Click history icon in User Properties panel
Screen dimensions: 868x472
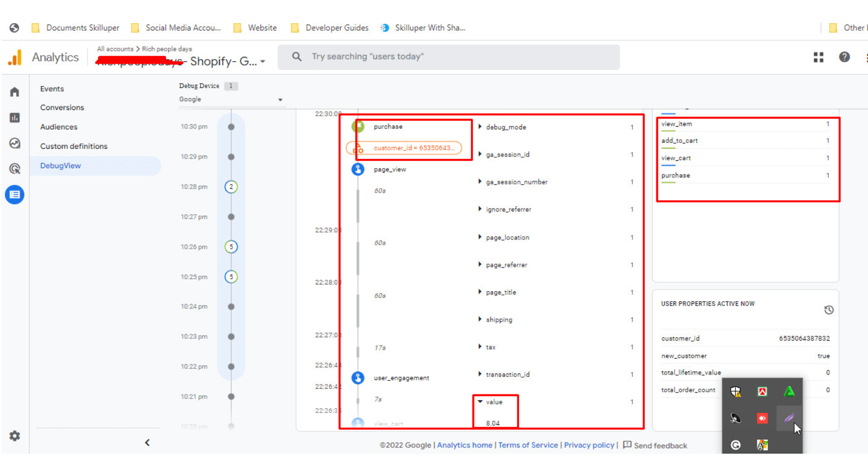click(828, 310)
